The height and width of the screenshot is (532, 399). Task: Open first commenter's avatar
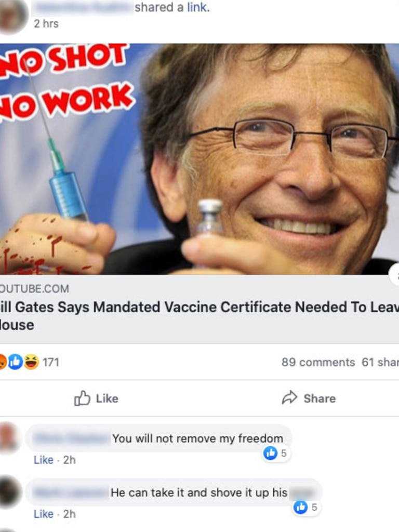pyautogui.click(x=9, y=437)
